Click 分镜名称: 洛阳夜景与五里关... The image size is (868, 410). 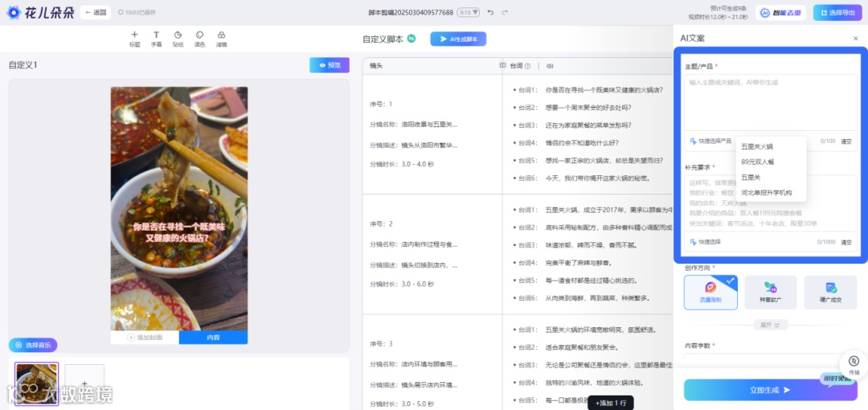pos(414,124)
